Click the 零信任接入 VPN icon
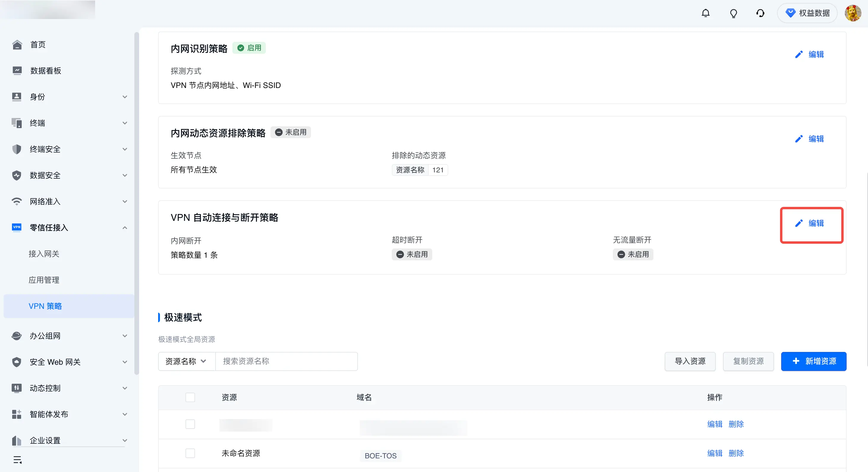The width and height of the screenshot is (868, 472). point(17,227)
